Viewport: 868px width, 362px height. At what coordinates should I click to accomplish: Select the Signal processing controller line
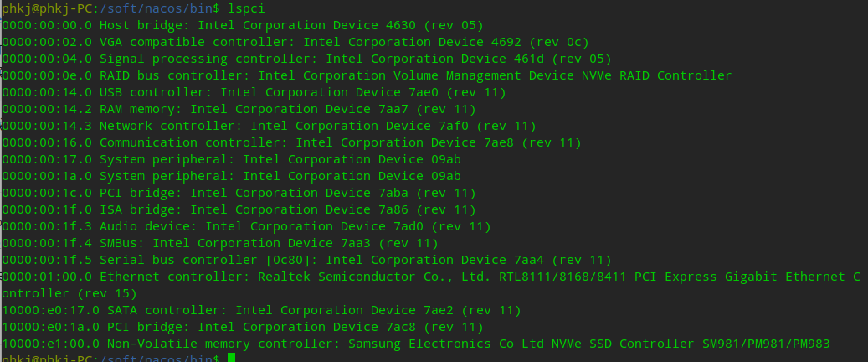(x=307, y=59)
